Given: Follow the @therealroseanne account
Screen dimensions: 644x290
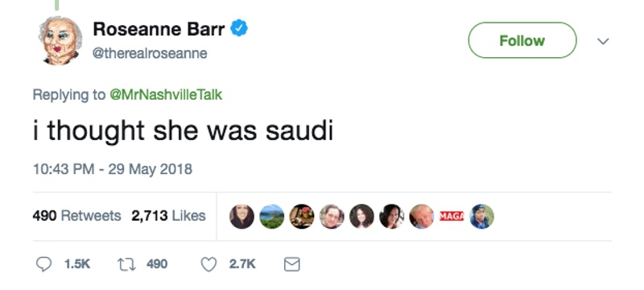Looking at the screenshot, I should (522, 40).
